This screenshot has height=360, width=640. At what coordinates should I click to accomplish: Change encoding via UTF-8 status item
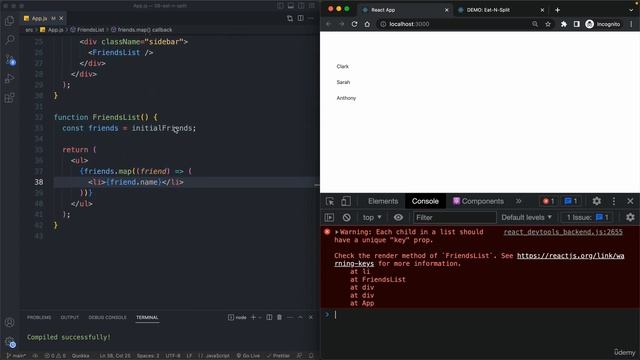(173, 356)
